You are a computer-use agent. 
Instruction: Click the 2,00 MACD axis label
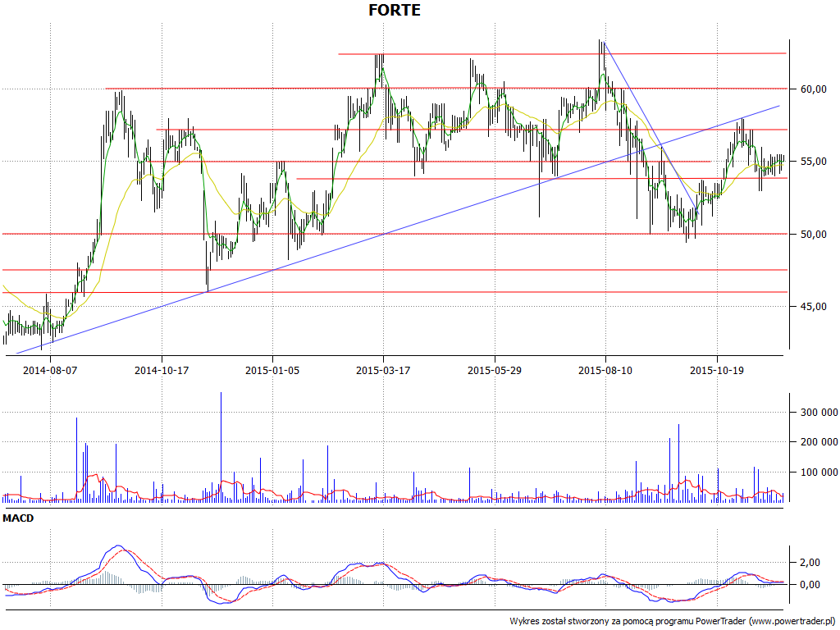810,562
